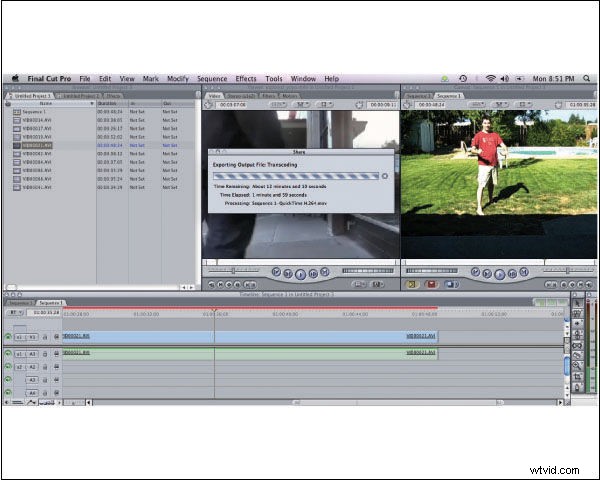This screenshot has width=600, height=480.
Task: Click the Sequence 1 icon in Browser list
Action: click(16, 112)
